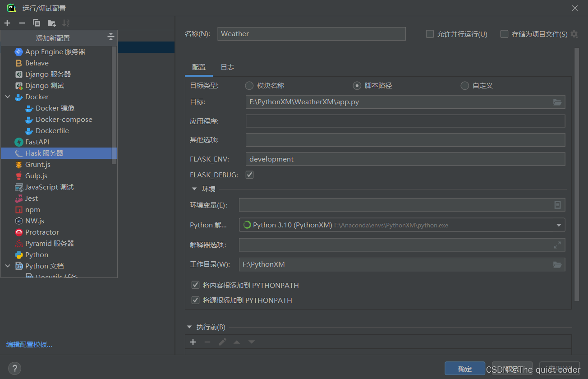Toggle the FLASK_DEBUG checkbox

pos(249,175)
